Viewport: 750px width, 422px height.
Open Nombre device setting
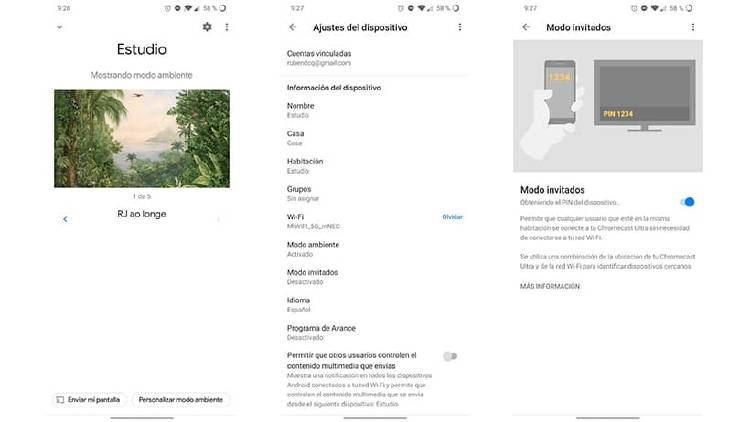[x=375, y=111]
